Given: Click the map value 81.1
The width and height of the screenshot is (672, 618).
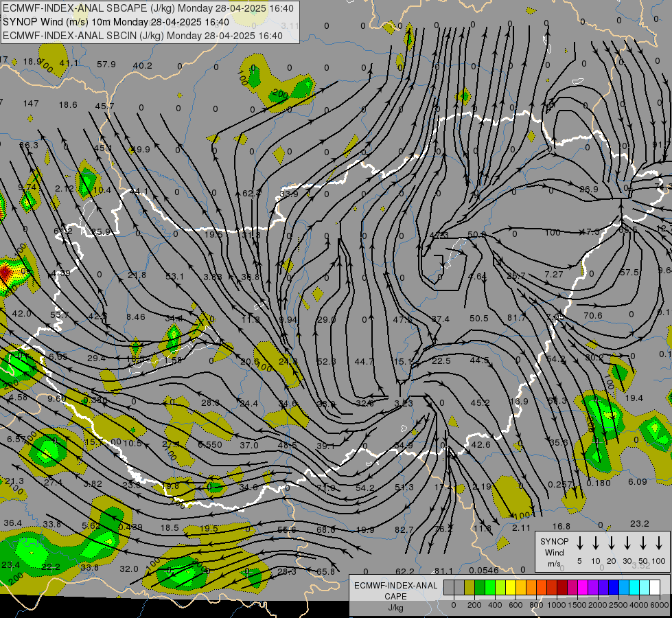Looking at the screenshot, I should [x=443, y=571].
